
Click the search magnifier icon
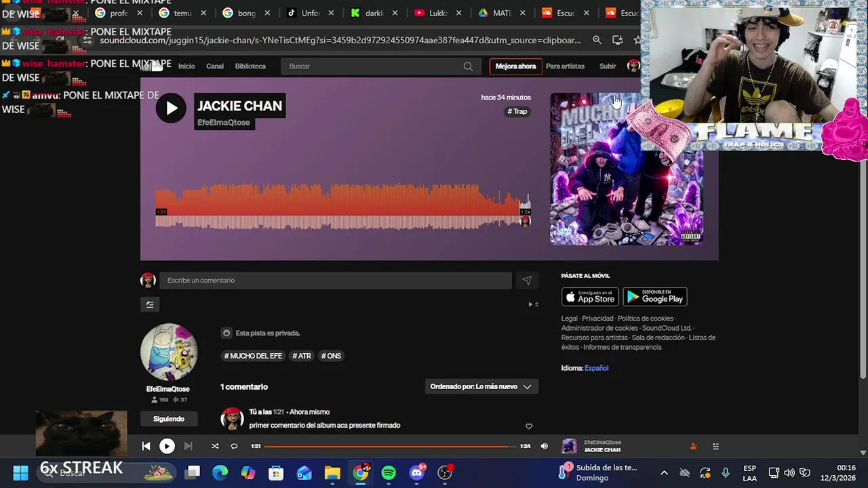click(468, 66)
